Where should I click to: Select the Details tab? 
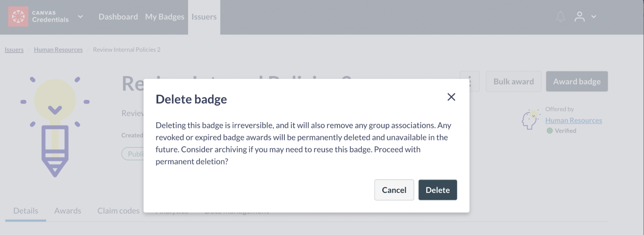tap(26, 211)
